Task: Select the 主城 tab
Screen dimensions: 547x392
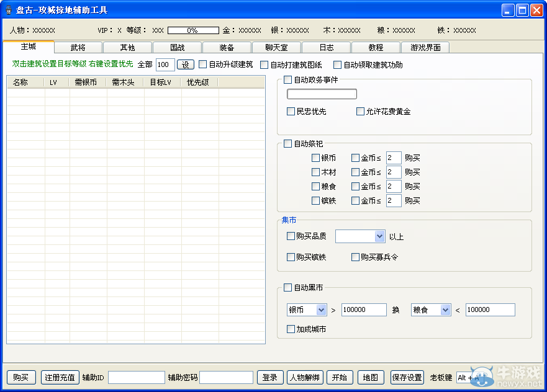Action: pos(29,47)
